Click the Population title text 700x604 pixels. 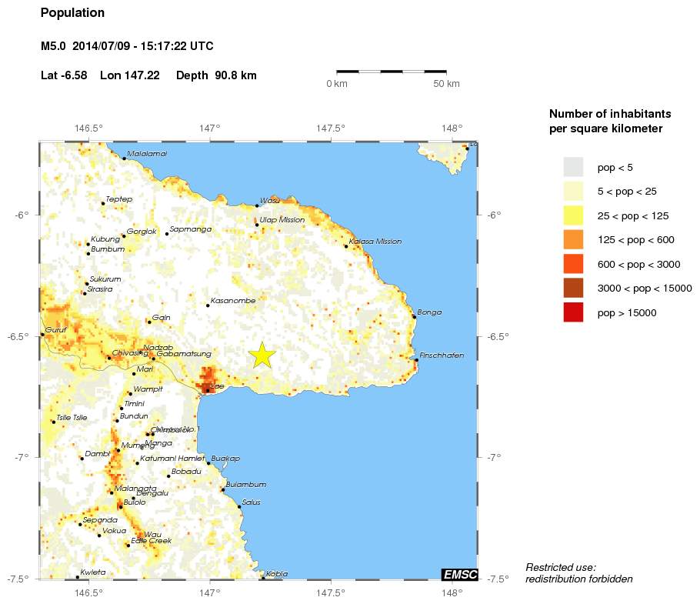73,13
